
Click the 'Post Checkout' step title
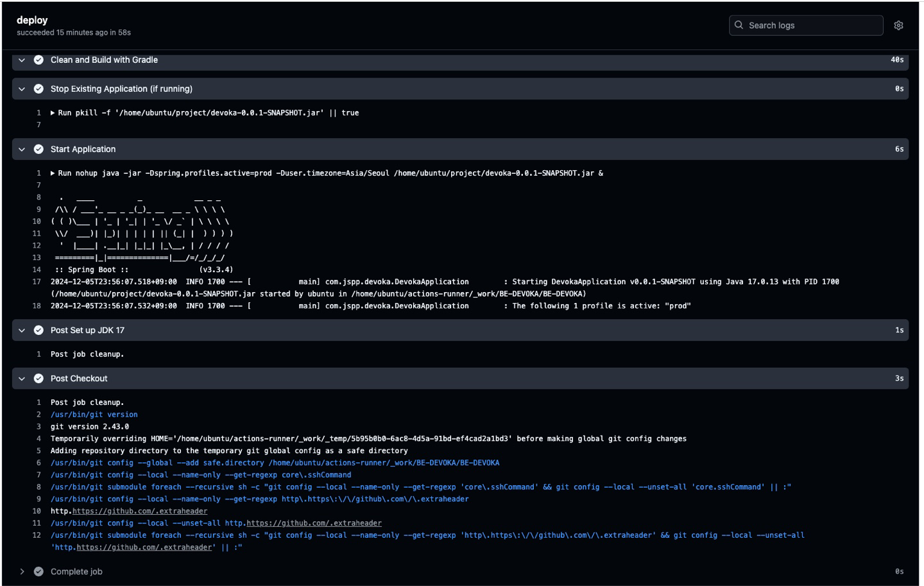(x=79, y=379)
